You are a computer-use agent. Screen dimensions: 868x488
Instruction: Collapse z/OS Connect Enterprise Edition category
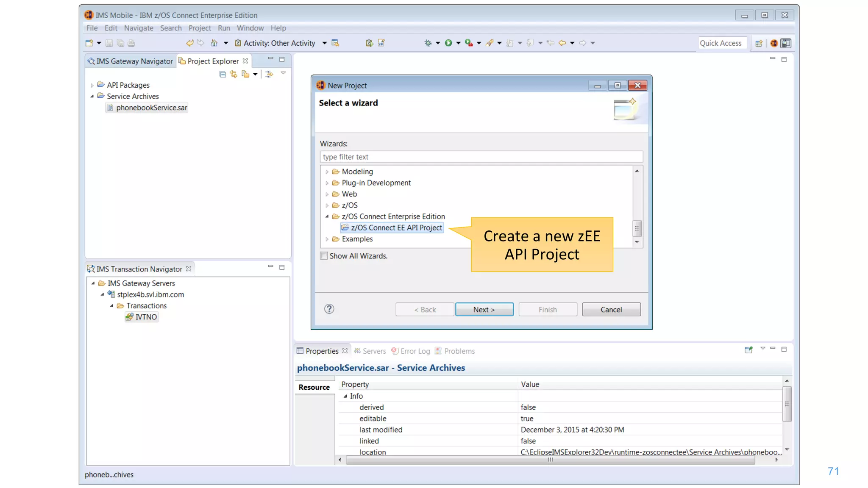(327, 216)
